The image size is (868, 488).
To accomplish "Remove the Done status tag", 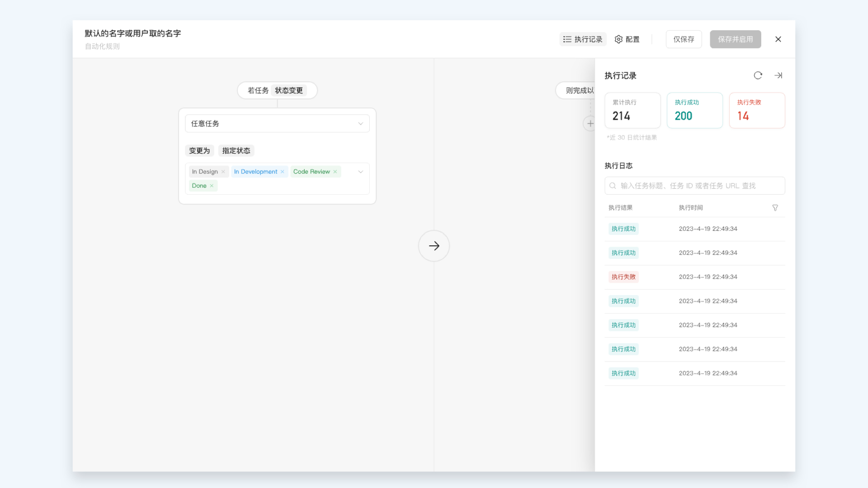I will tap(212, 186).
